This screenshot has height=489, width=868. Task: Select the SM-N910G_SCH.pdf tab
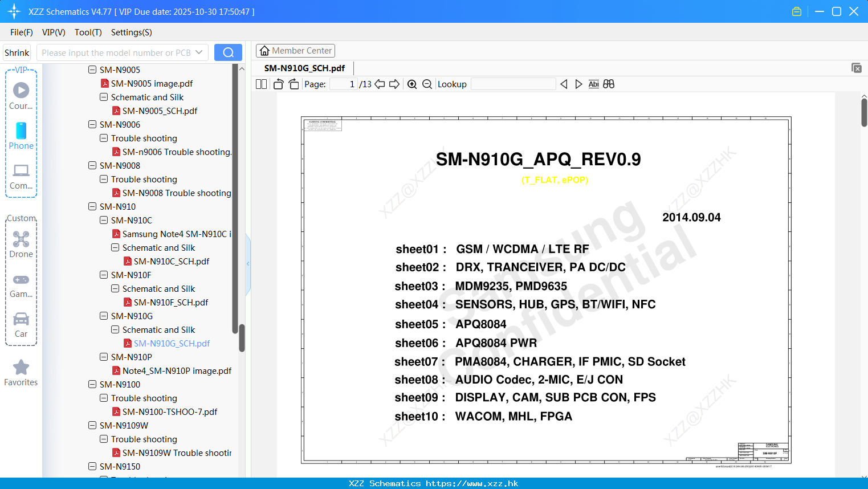[x=304, y=68]
